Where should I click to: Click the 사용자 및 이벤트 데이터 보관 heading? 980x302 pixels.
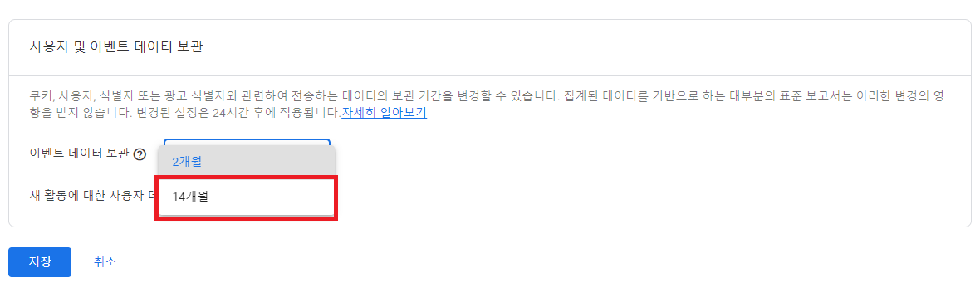coord(116,47)
